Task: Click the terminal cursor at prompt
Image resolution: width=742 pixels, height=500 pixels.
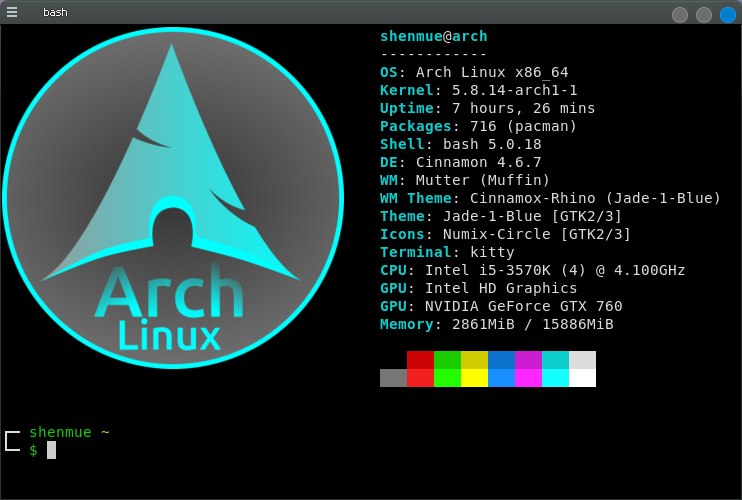Action: (52, 450)
